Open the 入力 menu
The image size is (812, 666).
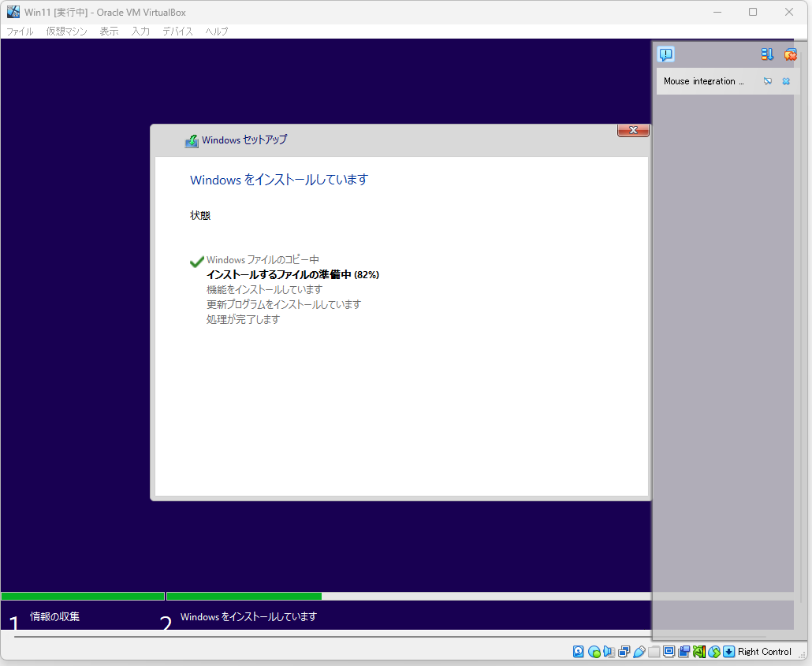140,32
